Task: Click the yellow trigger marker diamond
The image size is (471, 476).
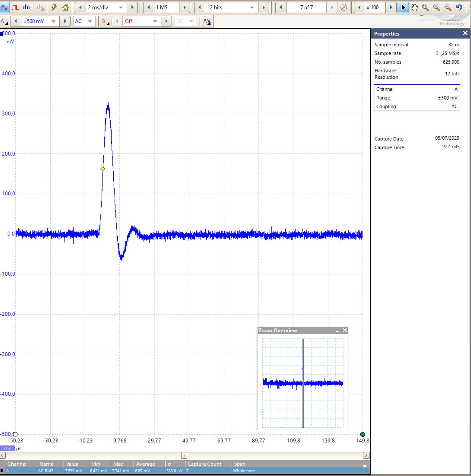Action: tap(103, 169)
